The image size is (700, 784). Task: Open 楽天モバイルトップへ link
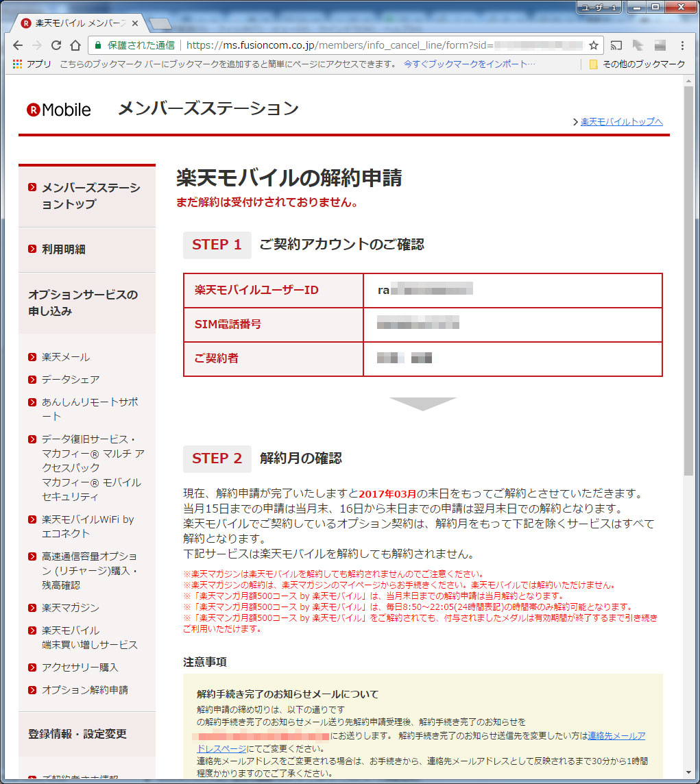pyautogui.click(x=621, y=122)
